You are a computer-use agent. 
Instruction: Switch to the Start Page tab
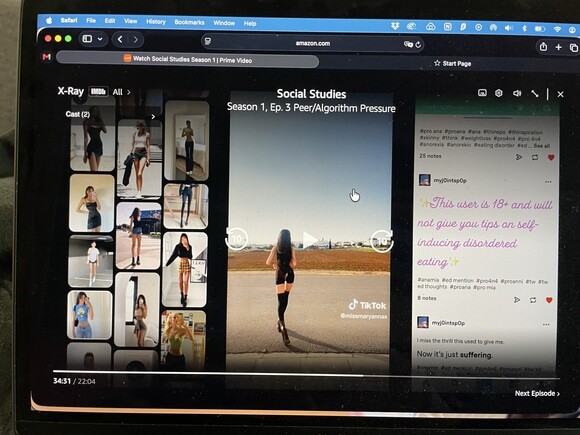pyautogui.click(x=452, y=63)
